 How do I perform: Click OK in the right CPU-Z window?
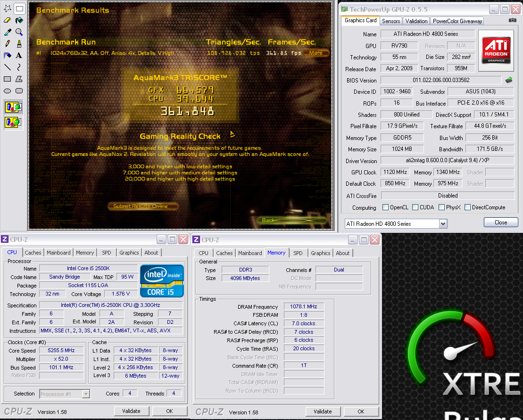coord(361,412)
